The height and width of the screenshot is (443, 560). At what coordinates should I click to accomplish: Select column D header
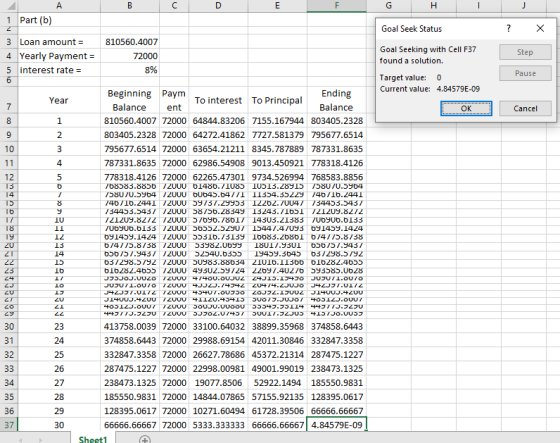point(218,6)
